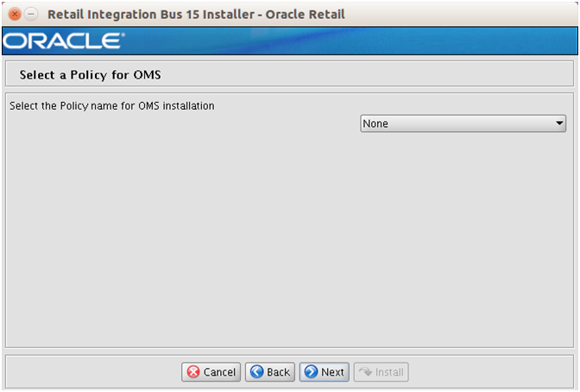Click the Oracle logo in banner
The height and width of the screenshot is (392, 580).
pyautogui.click(x=64, y=41)
